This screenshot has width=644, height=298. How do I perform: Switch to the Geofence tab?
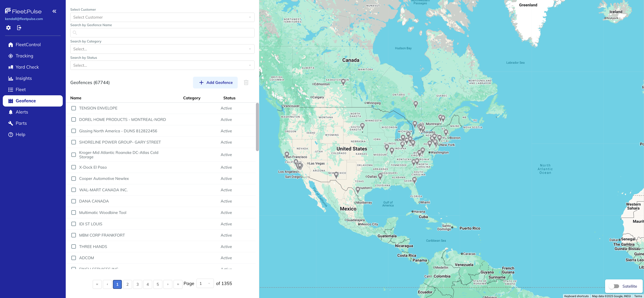[x=25, y=101]
